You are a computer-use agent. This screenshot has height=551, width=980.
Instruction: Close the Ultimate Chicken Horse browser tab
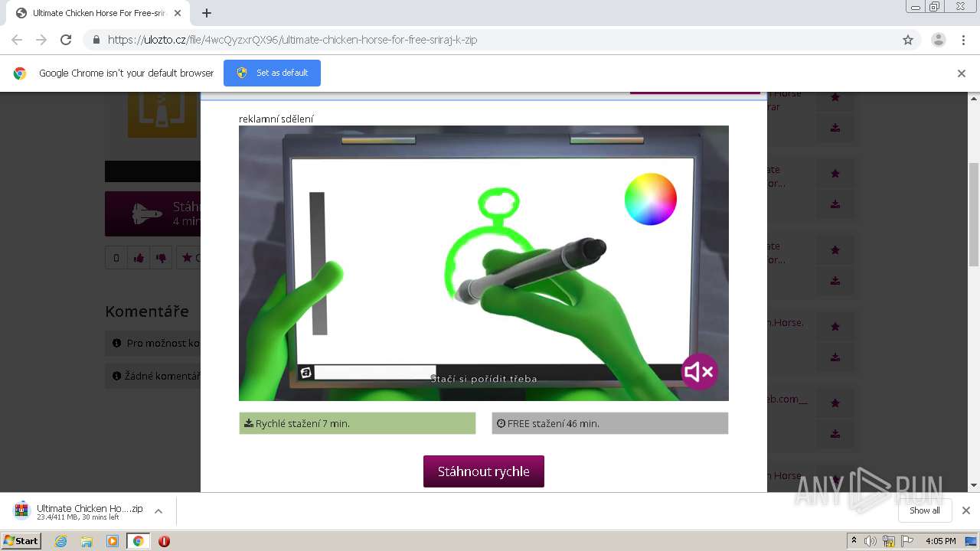pos(178,13)
